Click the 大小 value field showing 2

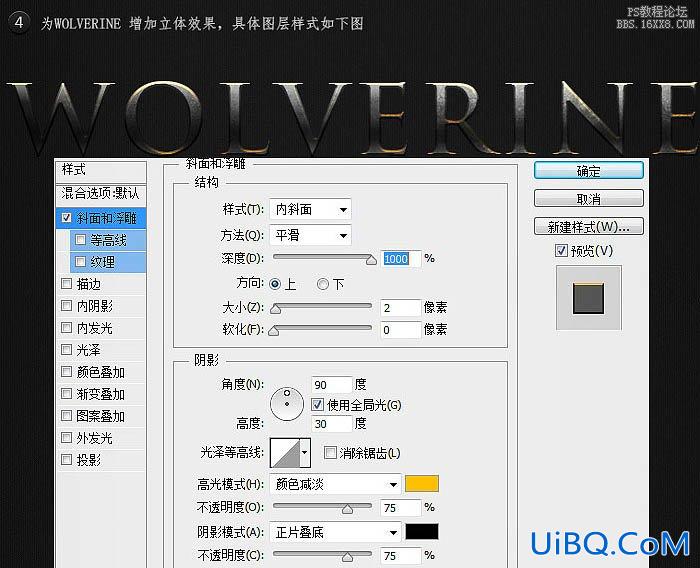[x=401, y=308]
